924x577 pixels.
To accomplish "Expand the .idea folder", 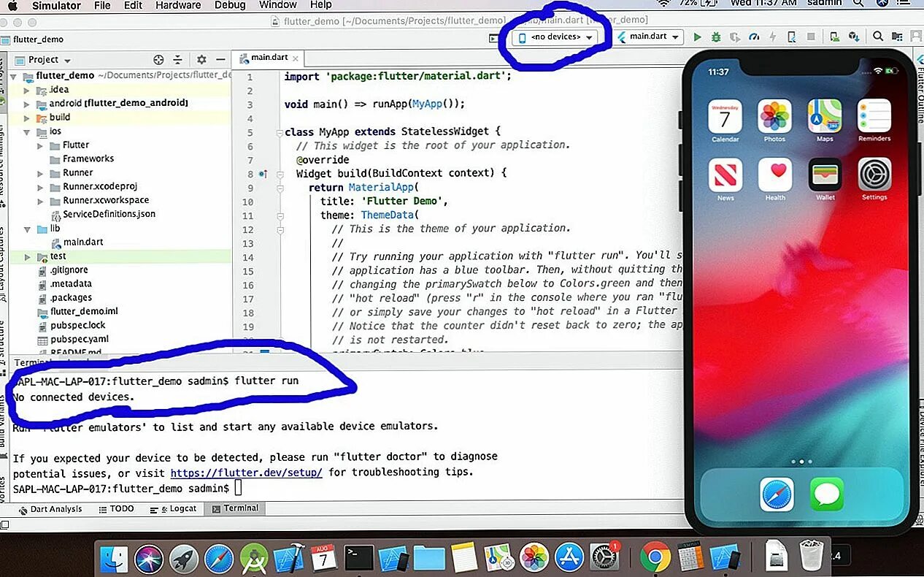I will [x=27, y=90].
